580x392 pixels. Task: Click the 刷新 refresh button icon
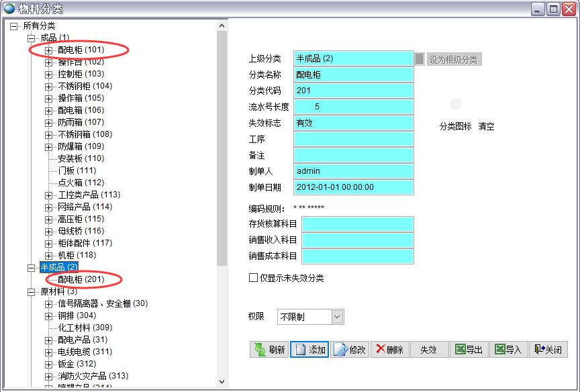tap(259, 350)
